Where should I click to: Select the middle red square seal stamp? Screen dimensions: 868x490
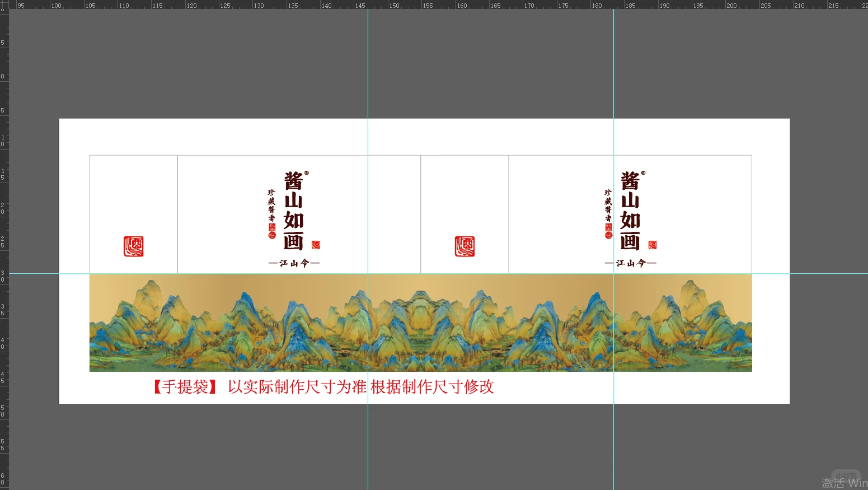[466, 246]
